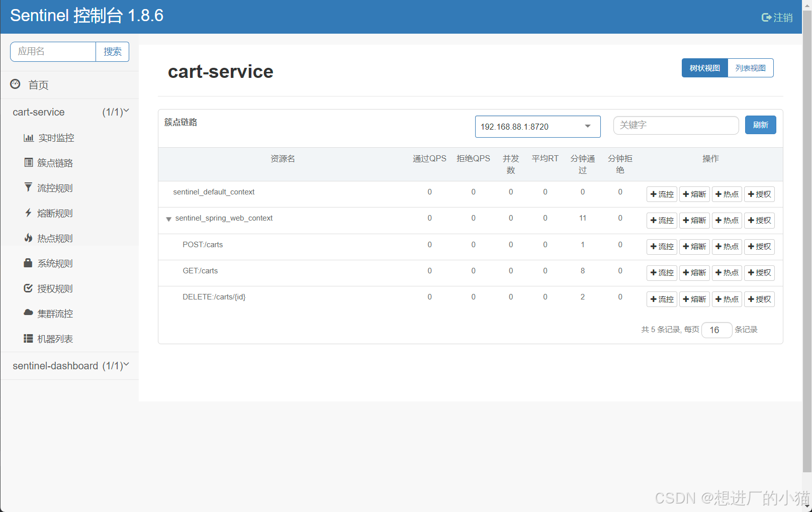Viewport: 812px width, 512px height.
Task: Expand the sentinel-dashboard app group
Action: click(x=69, y=366)
